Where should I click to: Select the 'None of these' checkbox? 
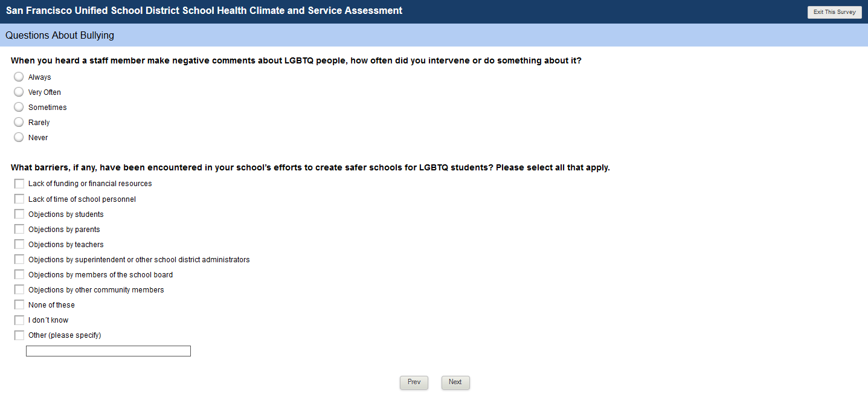(19, 305)
